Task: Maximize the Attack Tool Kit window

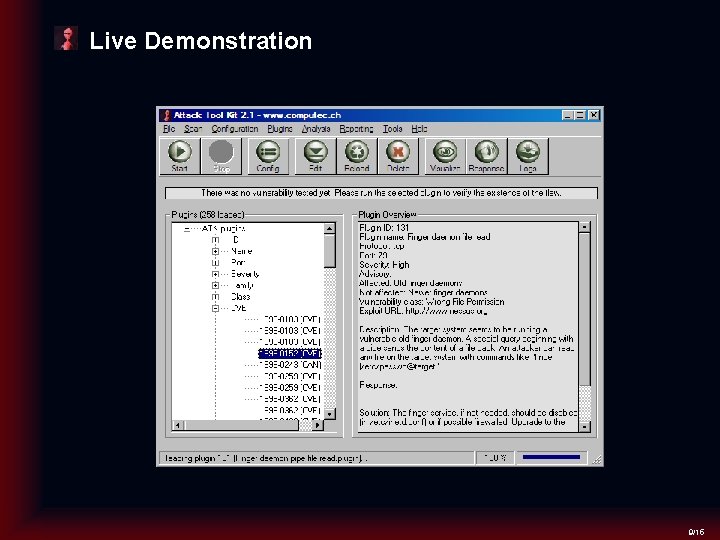Action: pos(580,115)
